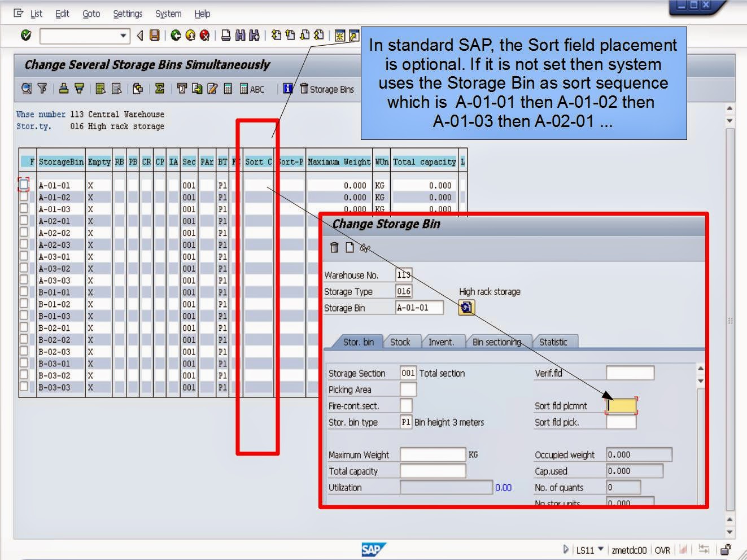
Task: Click the refresh icon beside the Storage Bin field
Action: 467,308
